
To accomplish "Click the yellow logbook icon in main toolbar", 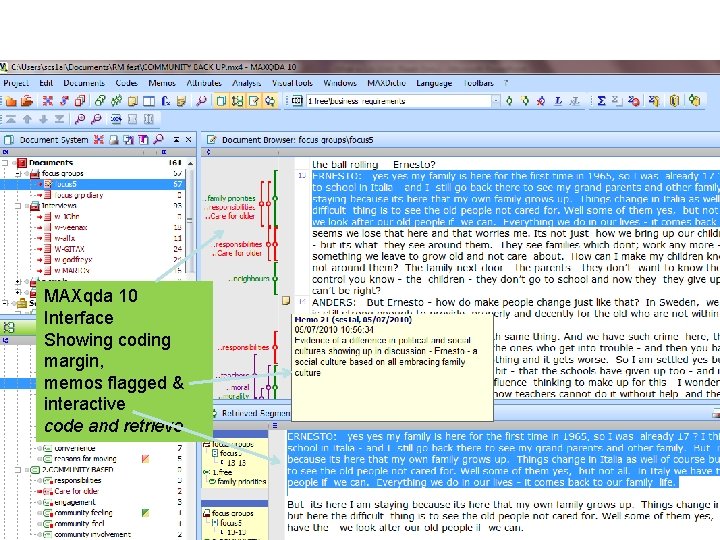I will tap(181, 101).
